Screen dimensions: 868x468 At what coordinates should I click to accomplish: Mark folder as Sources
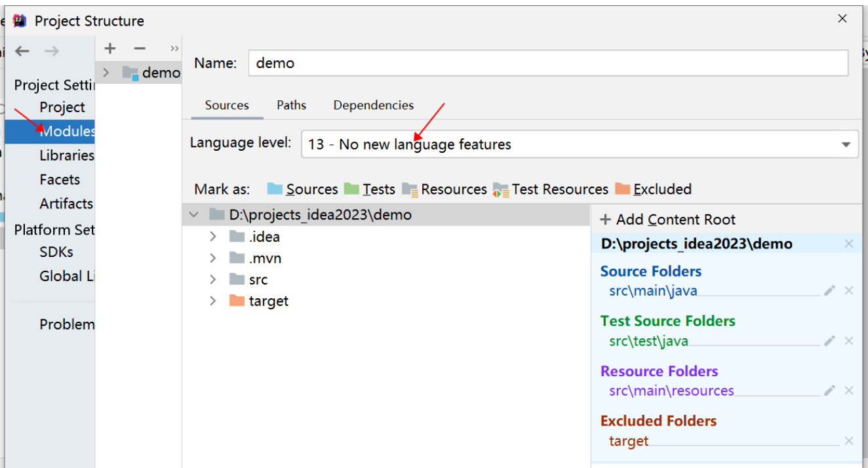[303, 189]
